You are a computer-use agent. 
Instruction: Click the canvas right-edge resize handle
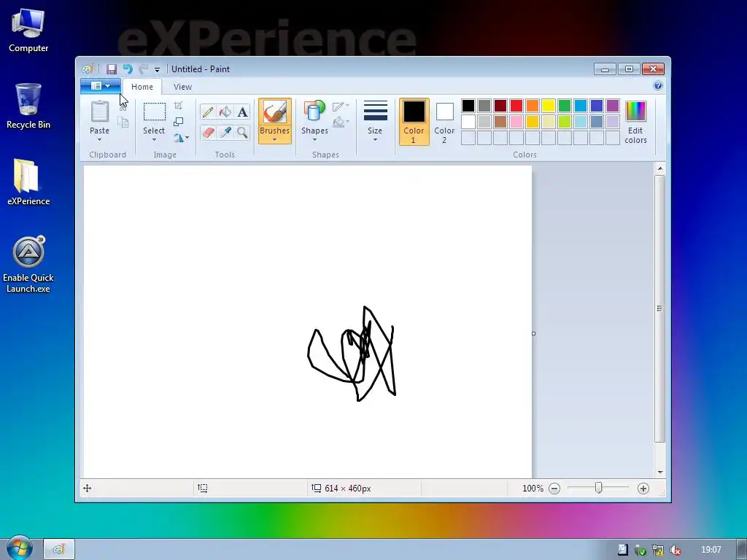[533, 333]
